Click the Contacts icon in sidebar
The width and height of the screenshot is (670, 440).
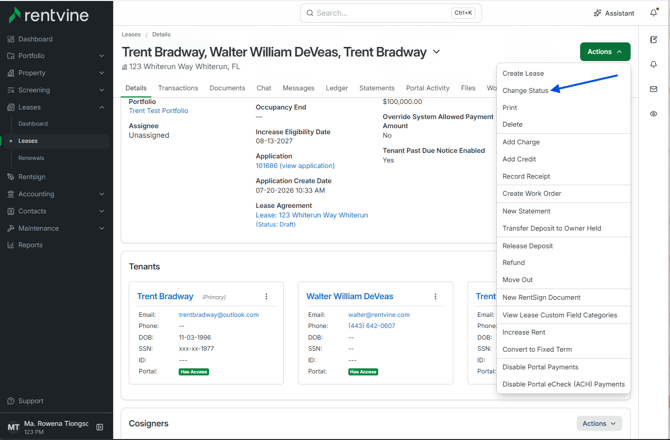(11, 211)
